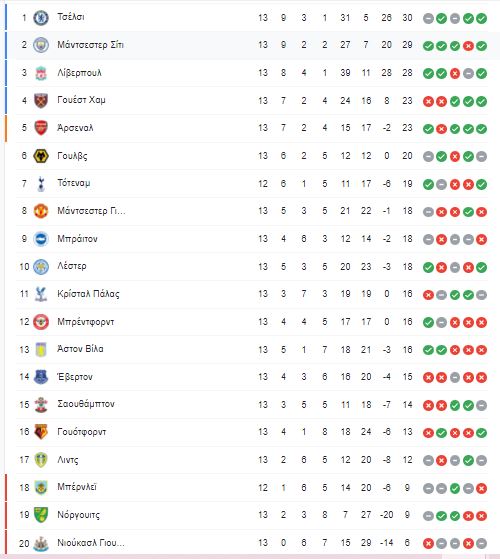Image resolution: width=500 pixels, height=559 pixels.
Task: Click the Tottenham cockerel crest
Action: [x=41, y=184]
